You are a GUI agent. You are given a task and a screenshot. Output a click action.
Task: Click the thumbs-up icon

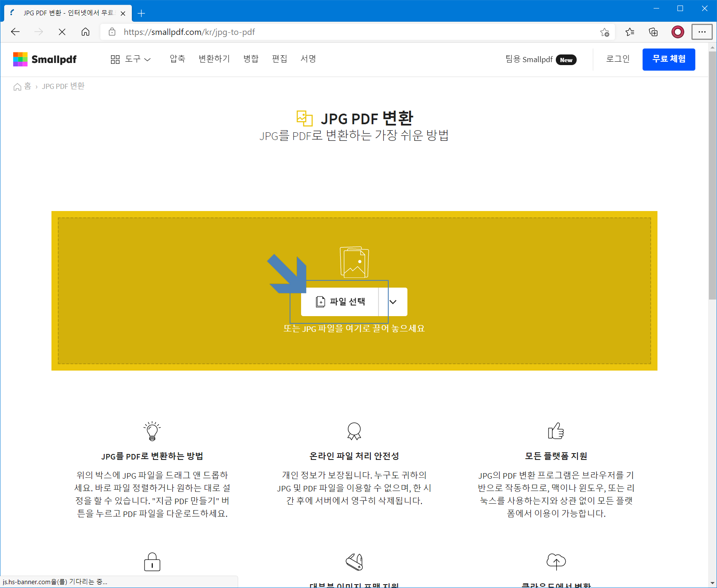tap(556, 431)
